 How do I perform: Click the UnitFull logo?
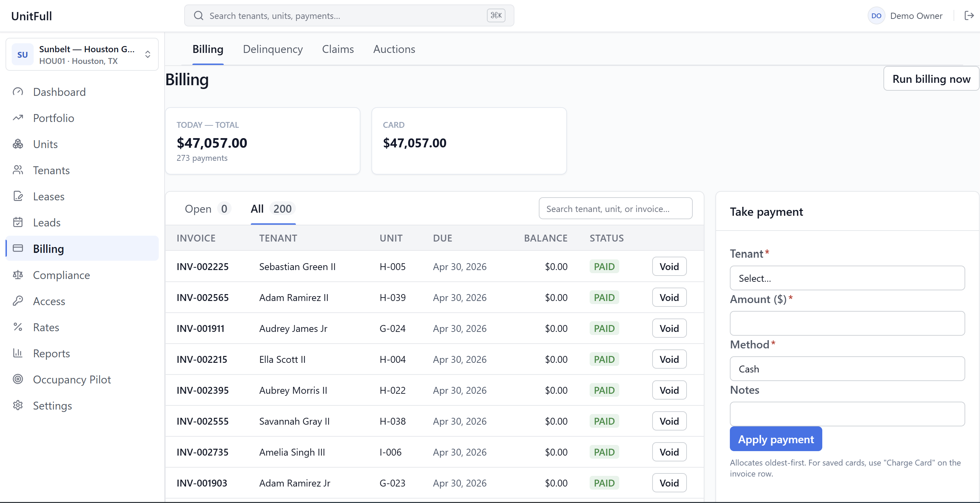[31, 16]
